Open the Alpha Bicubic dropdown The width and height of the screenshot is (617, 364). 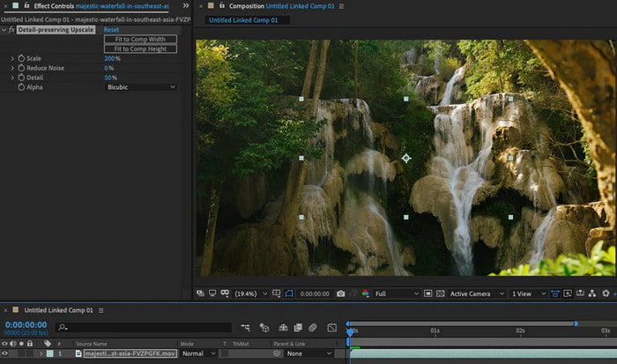(141, 87)
